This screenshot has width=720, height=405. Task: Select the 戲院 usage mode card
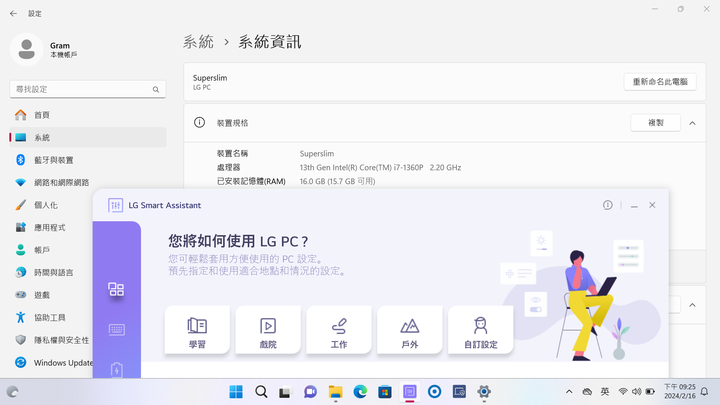[268, 330]
